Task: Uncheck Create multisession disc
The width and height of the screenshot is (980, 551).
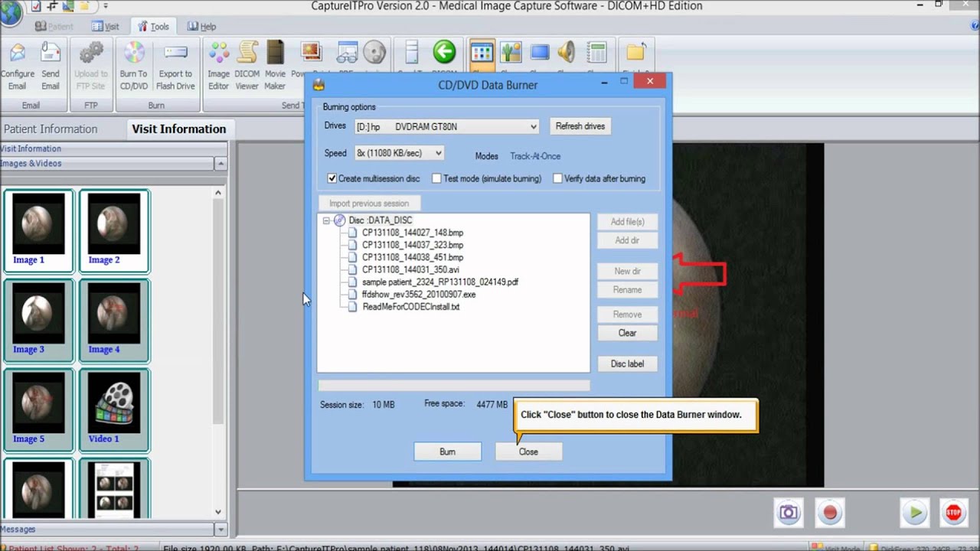Action: click(332, 178)
